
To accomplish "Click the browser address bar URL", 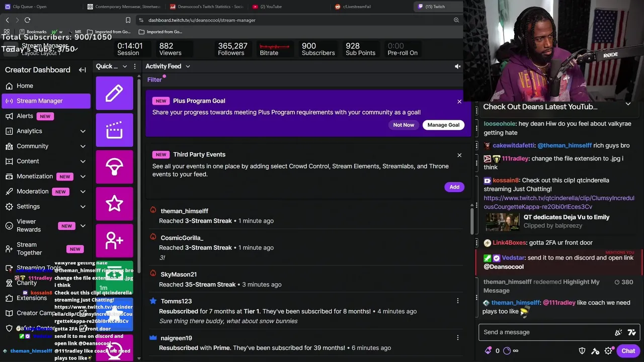I will tap(202, 20).
